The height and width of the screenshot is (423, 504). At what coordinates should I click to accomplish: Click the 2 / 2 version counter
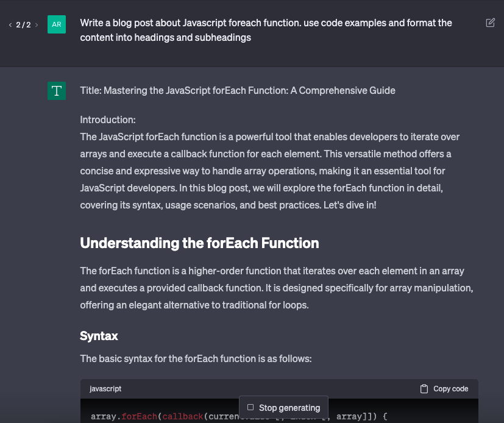coord(24,25)
